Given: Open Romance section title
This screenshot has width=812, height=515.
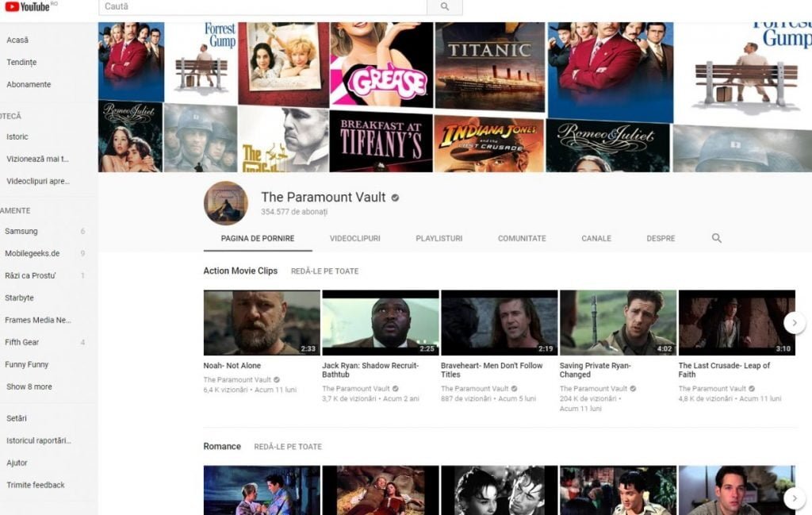Looking at the screenshot, I should click(x=222, y=447).
